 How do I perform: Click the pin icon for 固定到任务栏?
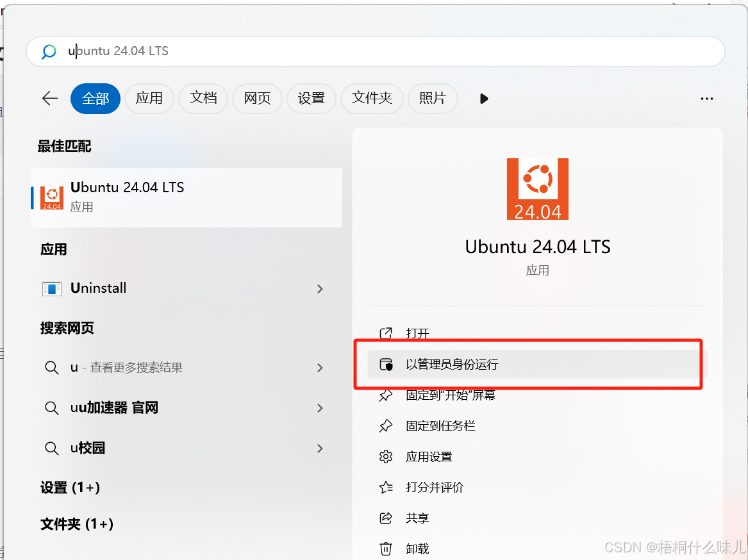(x=385, y=426)
